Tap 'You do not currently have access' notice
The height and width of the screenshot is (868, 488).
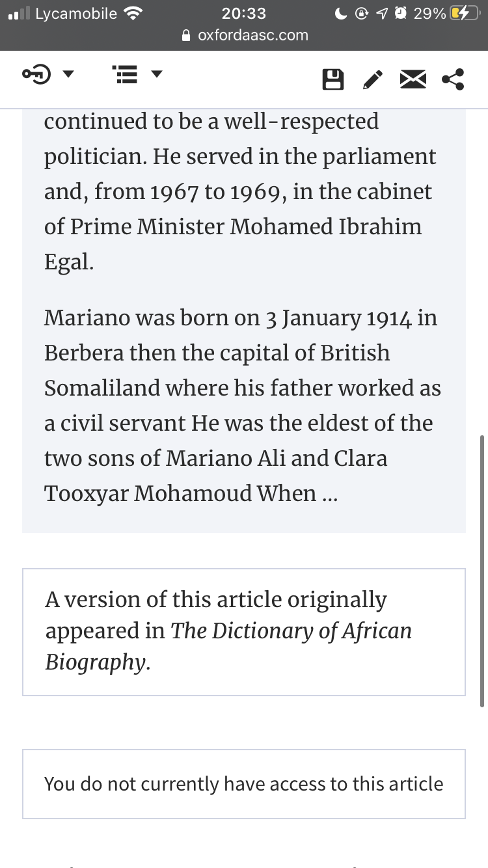243,783
